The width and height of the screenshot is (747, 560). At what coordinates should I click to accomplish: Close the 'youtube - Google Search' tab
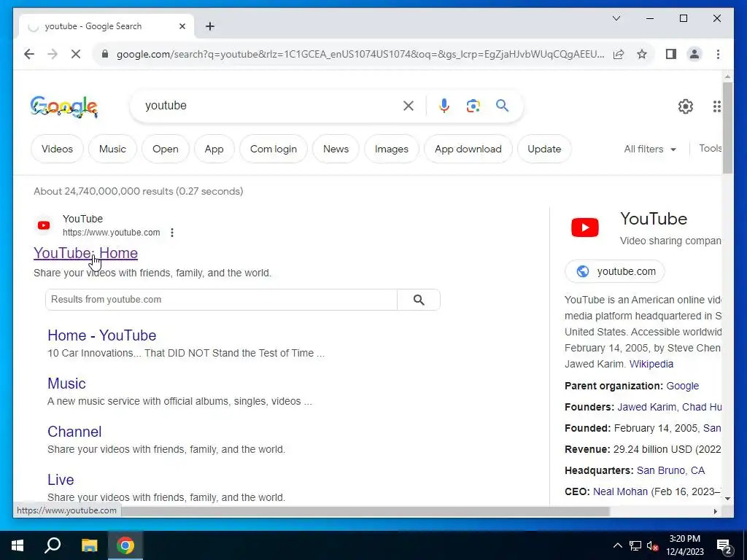click(182, 26)
